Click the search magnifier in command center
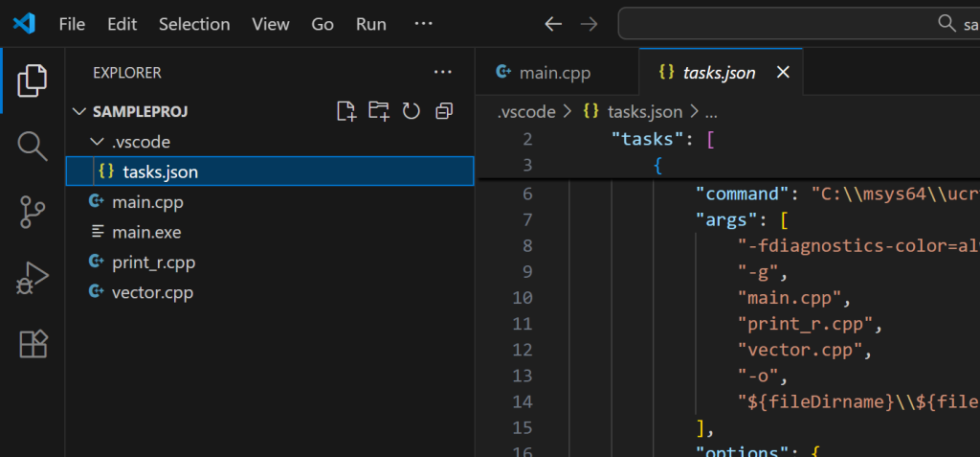The height and width of the screenshot is (457, 980). click(x=947, y=24)
